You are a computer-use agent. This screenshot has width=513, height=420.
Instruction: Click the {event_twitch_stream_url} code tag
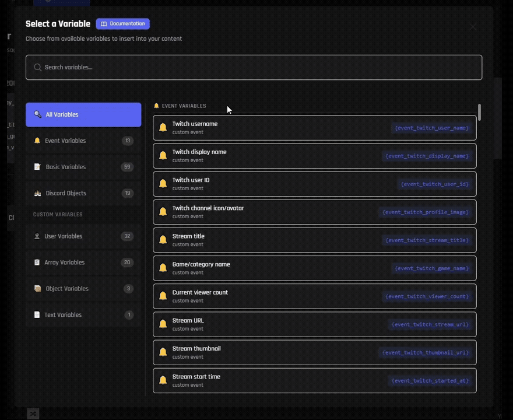pos(430,325)
